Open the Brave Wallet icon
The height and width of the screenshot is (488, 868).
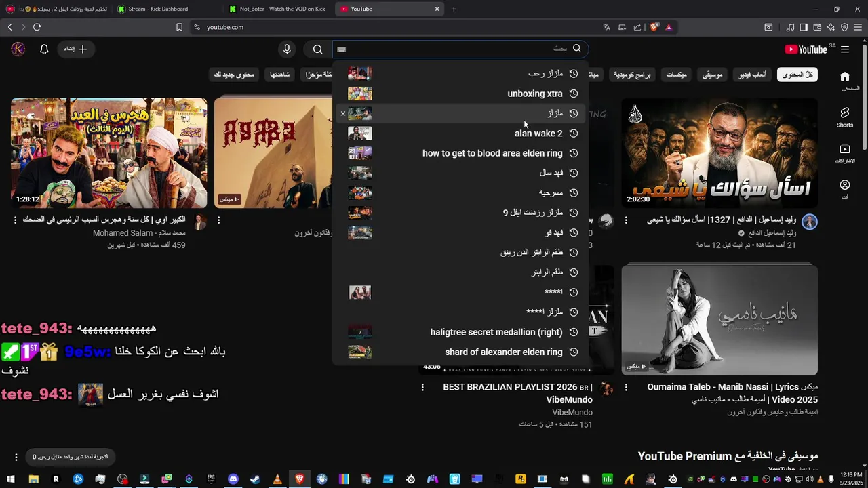(x=817, y=27)
